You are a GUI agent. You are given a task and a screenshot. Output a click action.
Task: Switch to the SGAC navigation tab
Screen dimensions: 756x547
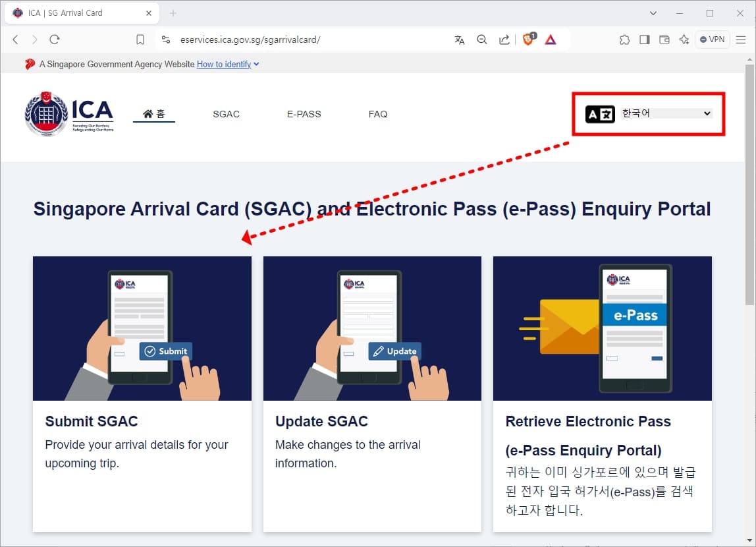[226, 113]
